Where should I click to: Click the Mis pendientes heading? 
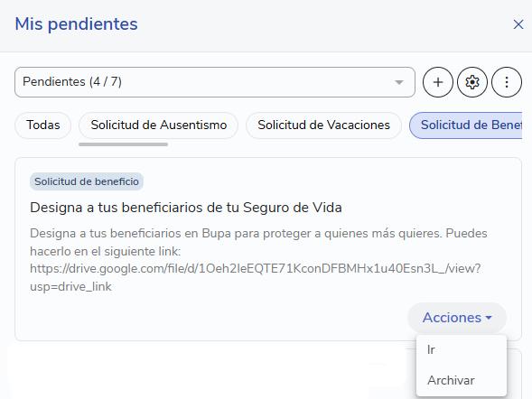tap(77, 24)
